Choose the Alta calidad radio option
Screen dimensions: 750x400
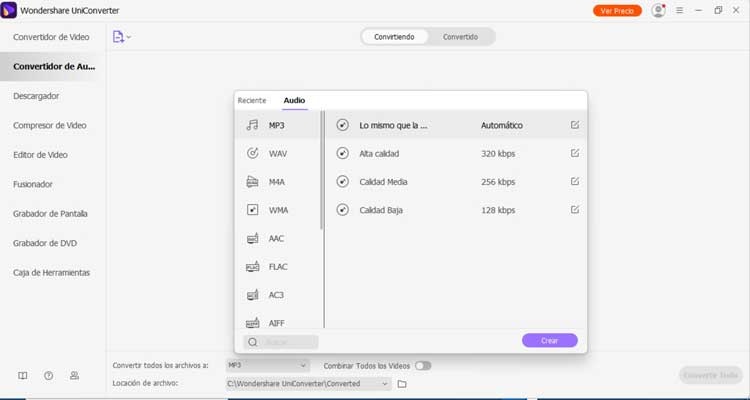coord(342,154)
